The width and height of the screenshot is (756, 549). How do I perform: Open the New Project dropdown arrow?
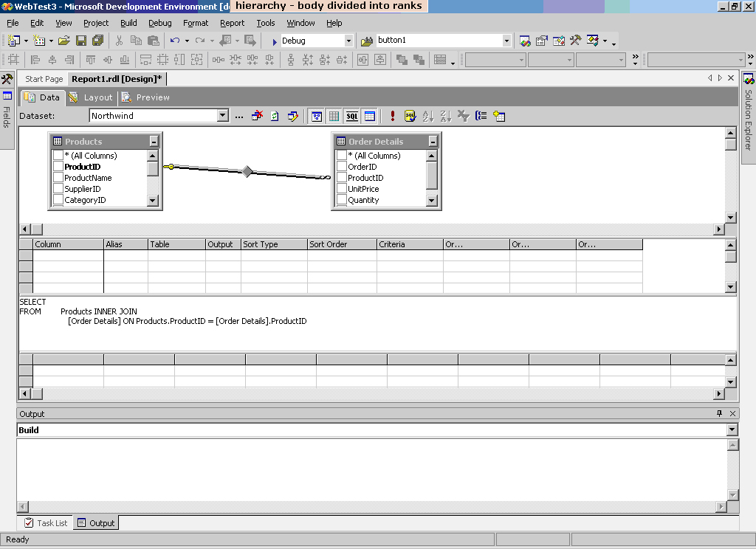pos(26,41)
